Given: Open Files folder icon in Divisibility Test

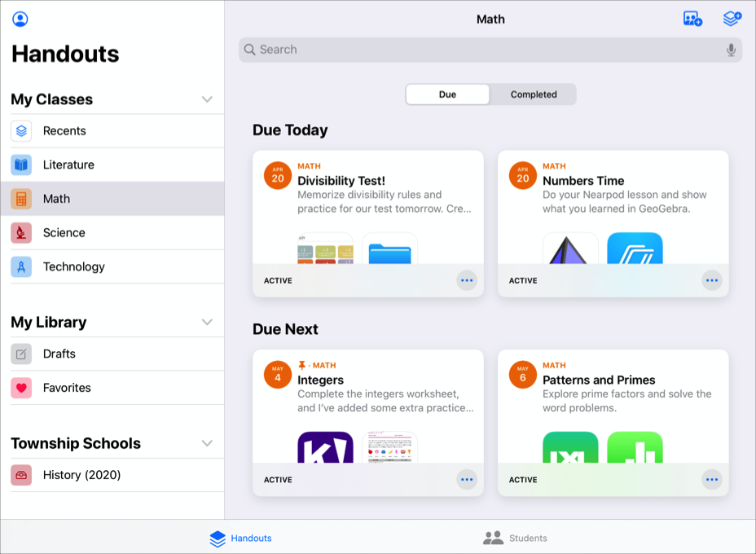Looking at the screenshot, I should pyautogui.click(x=389, y=249).
